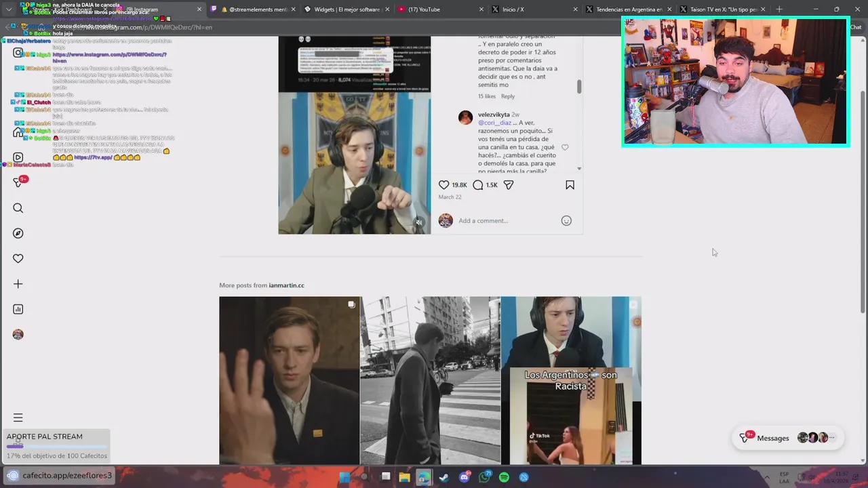Open @cori__diaz mention link
Viewport: 868px width, 488px height.
coord(494,123)
